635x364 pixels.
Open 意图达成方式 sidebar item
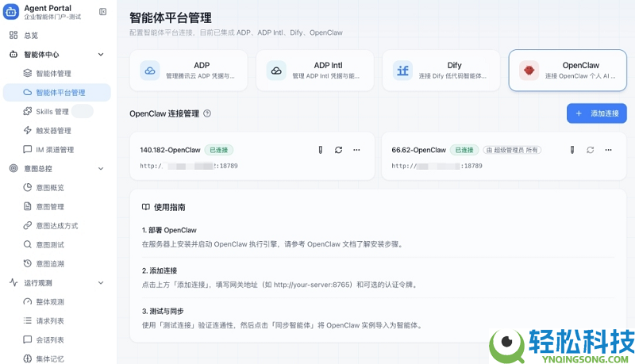(x=56, y=225)
